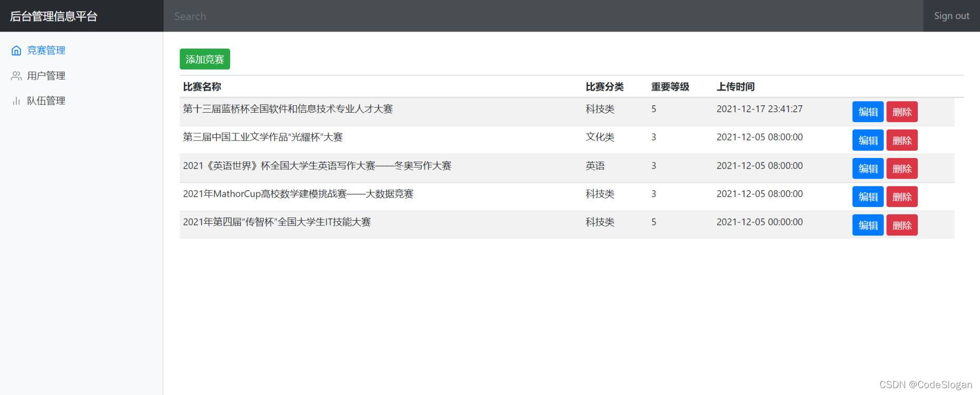Viewport: 980px width, 395px height.
Task: Click level 5 in the 传智杯 row
Action: pos(654,222)
